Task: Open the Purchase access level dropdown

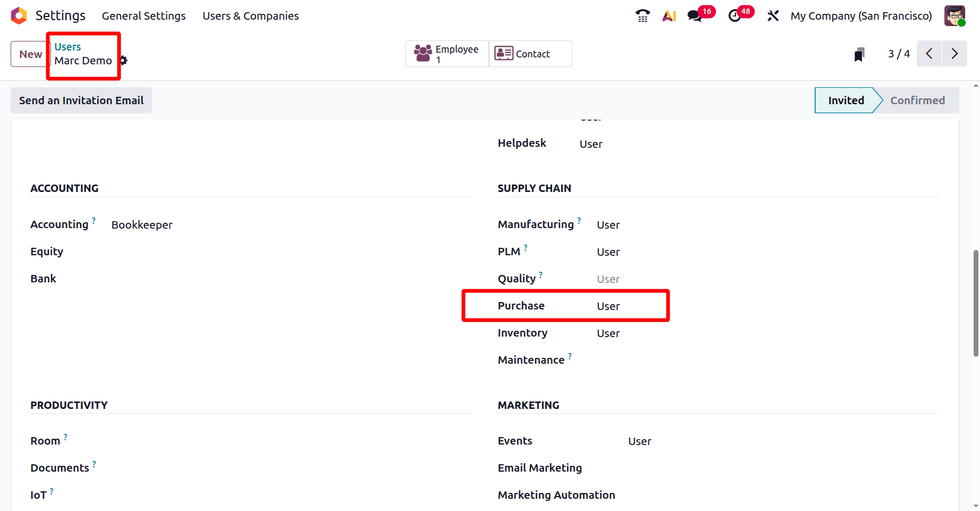Action: (x=607, y=306)
